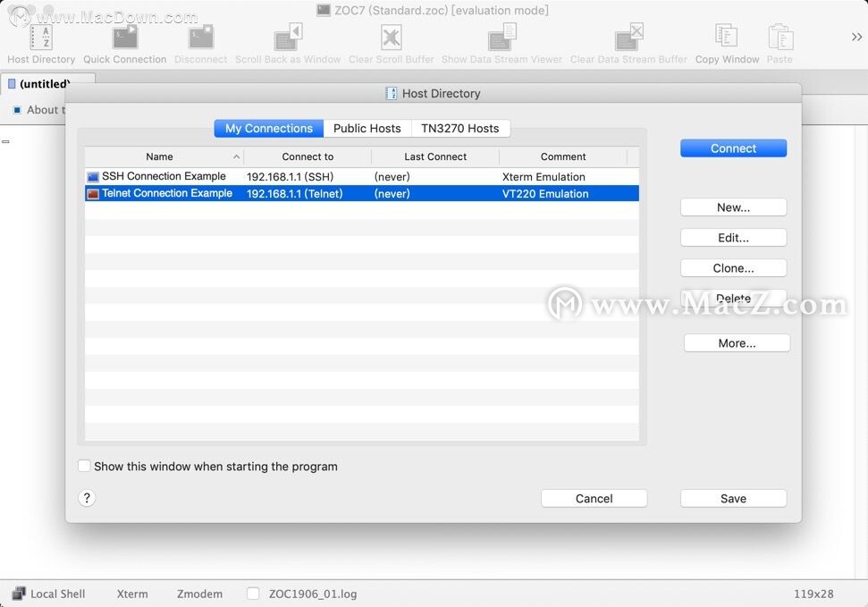Image resolution: width=868 pixels, height=607 pixels.
Task: Click (never) in Telnet row
Action: pyautogui.click(x=392, y=194)
